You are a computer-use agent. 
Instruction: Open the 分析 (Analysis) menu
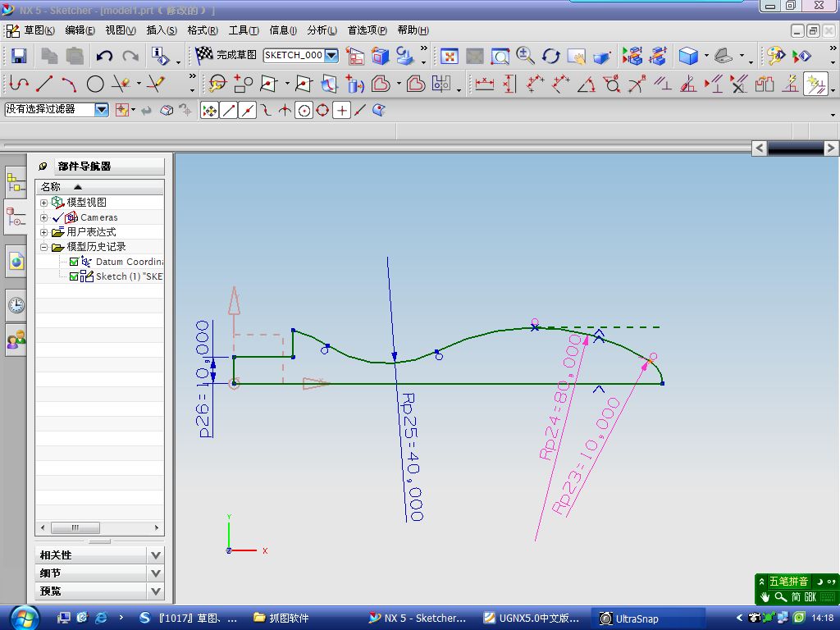pos(322,30)
